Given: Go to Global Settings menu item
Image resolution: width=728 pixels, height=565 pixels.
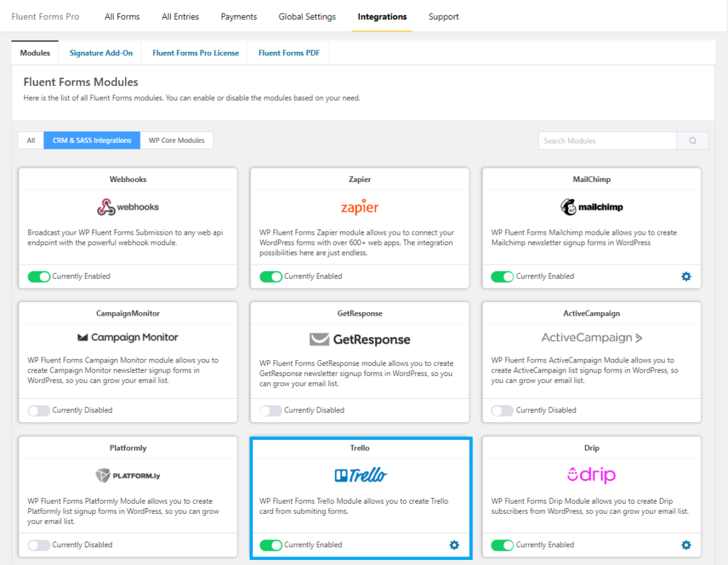Looking at the screenshot, I should (306, 16).
